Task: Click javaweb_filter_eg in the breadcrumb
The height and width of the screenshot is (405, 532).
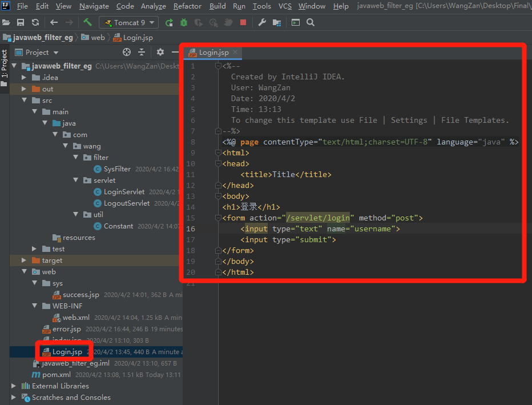Action: click(x=38, y=37)
